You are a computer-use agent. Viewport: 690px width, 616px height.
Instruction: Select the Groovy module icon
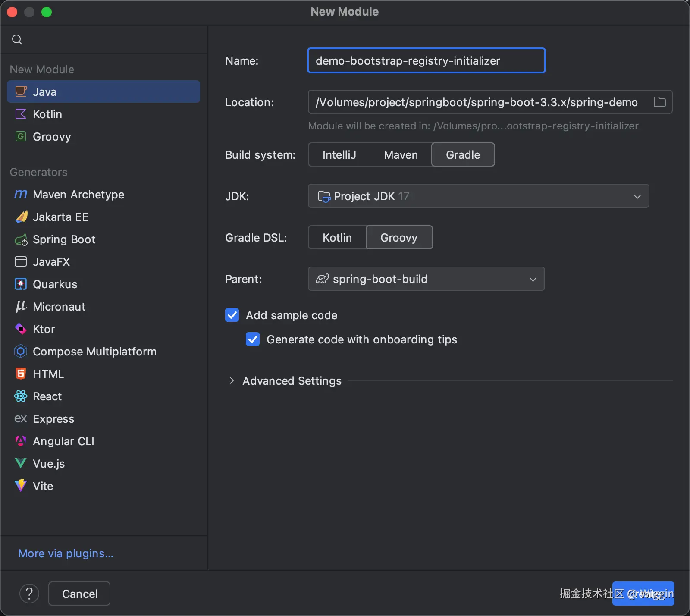[21, 137]
